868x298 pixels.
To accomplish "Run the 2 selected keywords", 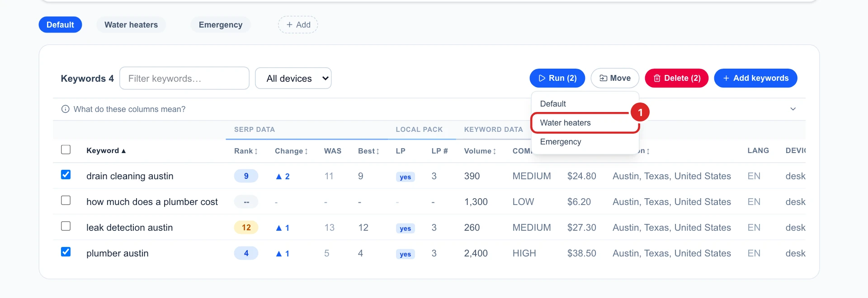I will point(557,78).
